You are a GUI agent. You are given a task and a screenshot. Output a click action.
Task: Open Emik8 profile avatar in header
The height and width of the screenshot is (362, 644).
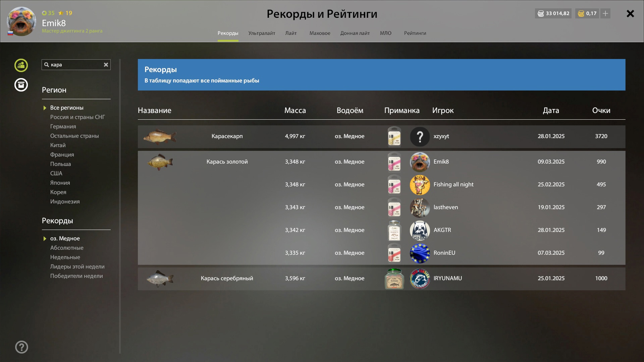pos(21,21)
